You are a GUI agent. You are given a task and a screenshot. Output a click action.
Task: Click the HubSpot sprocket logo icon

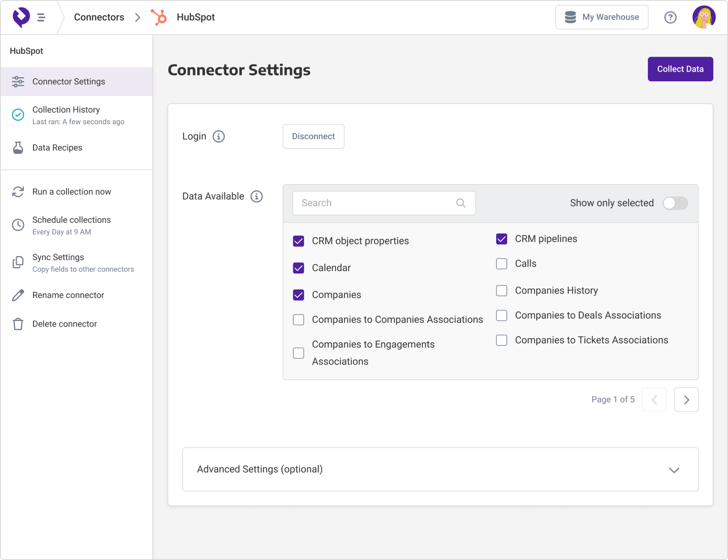coord(159,17)
